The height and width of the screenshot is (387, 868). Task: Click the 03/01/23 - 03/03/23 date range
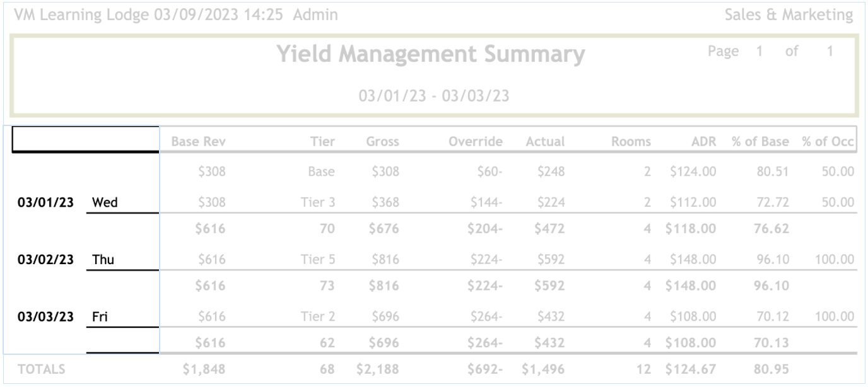(x=434, y=96)
